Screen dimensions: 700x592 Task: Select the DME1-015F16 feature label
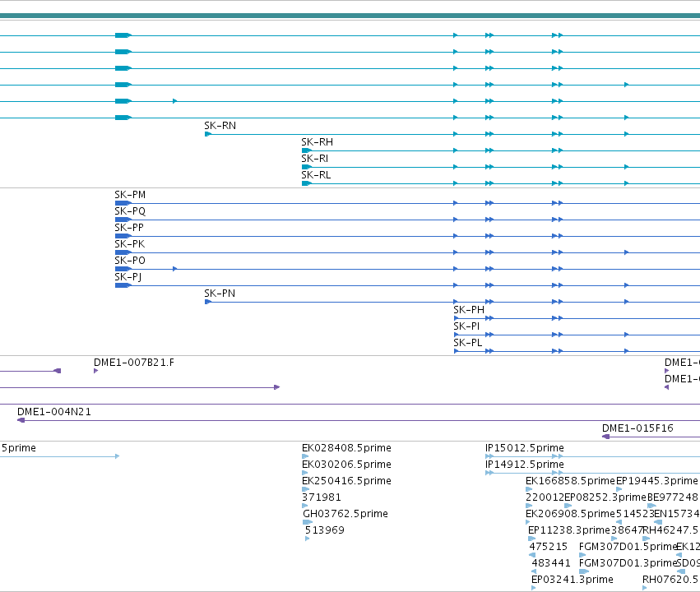(637, 428)
